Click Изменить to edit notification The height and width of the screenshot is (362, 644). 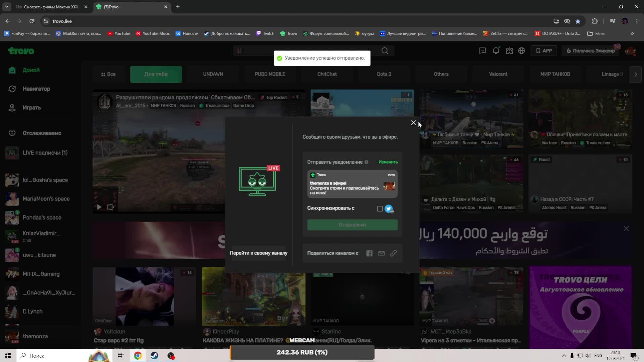point(388,162)
